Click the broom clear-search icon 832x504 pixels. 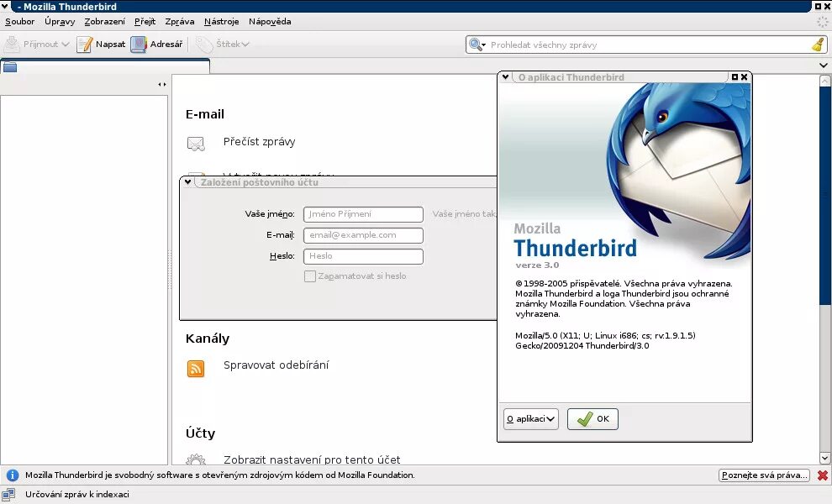click(819, 45)
